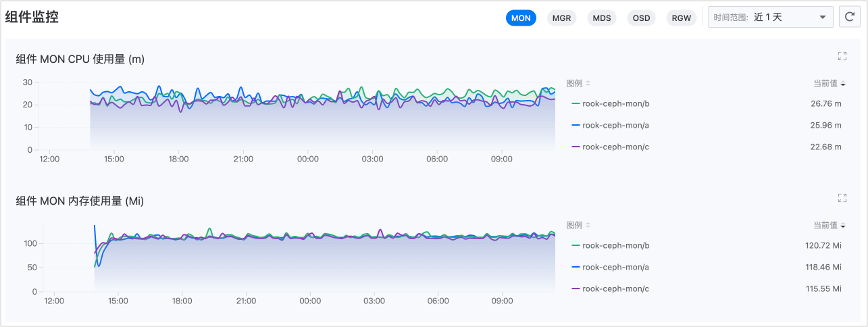Toggle rook-ceph-mon/b series in CPU chart
Screen dimensions: 868x327
tap(615, 103)
